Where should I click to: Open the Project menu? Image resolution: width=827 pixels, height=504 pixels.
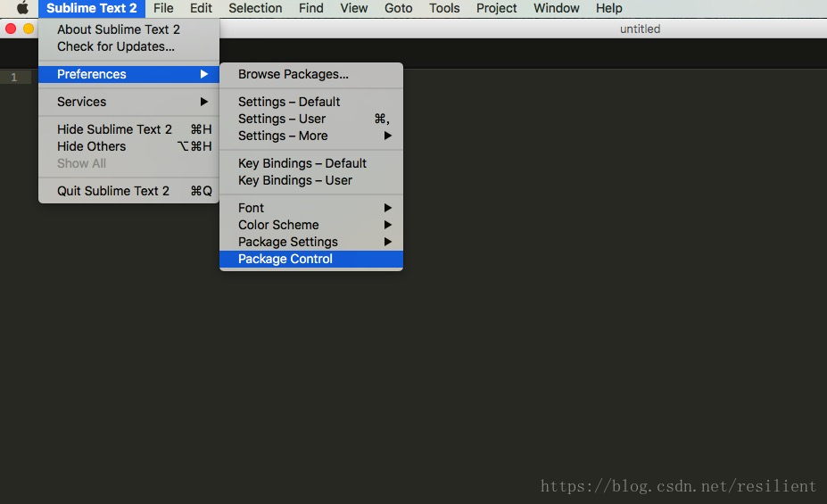pyautogui.click(x=496, y=8)
